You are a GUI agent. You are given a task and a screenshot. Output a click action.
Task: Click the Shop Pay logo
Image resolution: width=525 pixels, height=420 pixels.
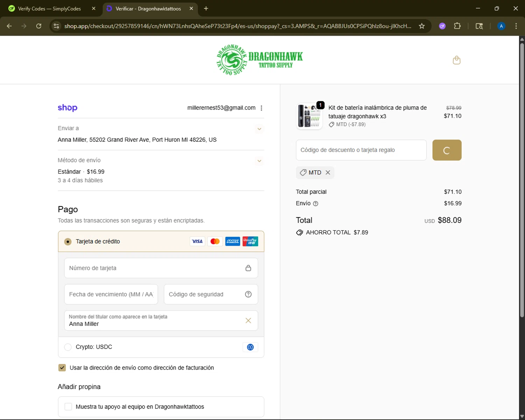click(68, 108)
